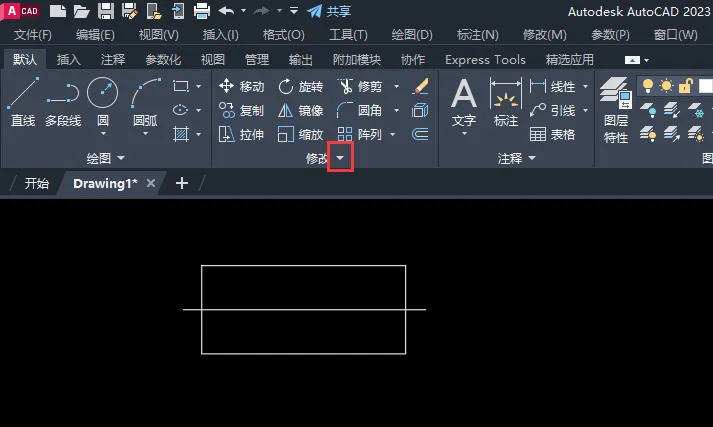Click the Trim (修剪) tool
713x427 pixels.
click(360, 86)
